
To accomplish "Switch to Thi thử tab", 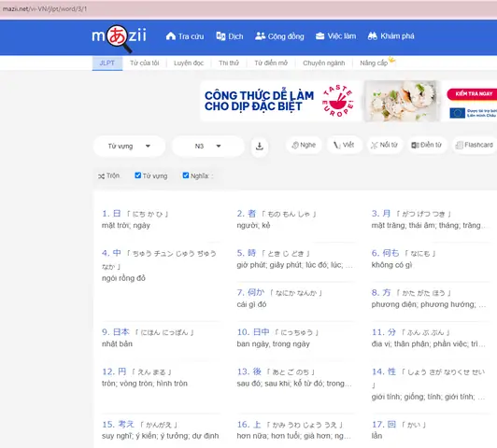I will (x=229, y=63).
